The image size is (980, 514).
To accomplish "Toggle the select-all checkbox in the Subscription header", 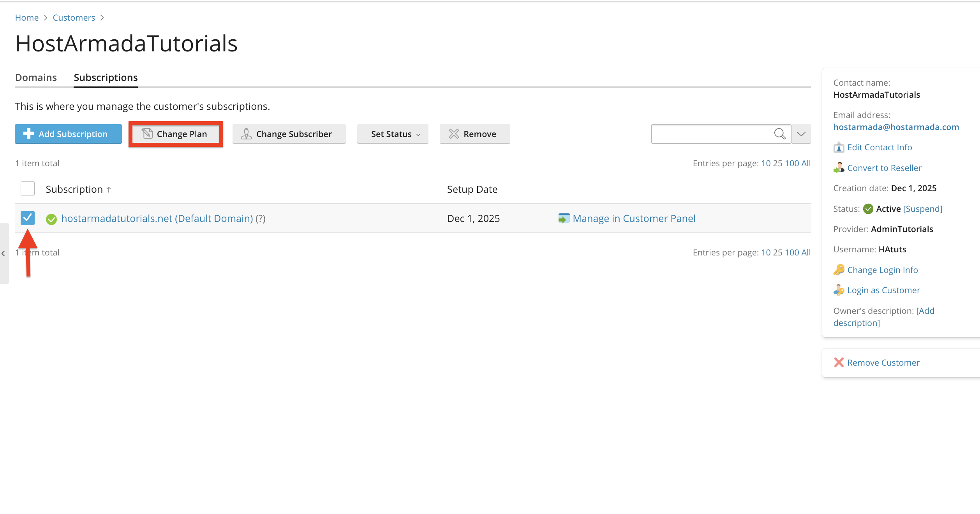I will pos(28,188).
